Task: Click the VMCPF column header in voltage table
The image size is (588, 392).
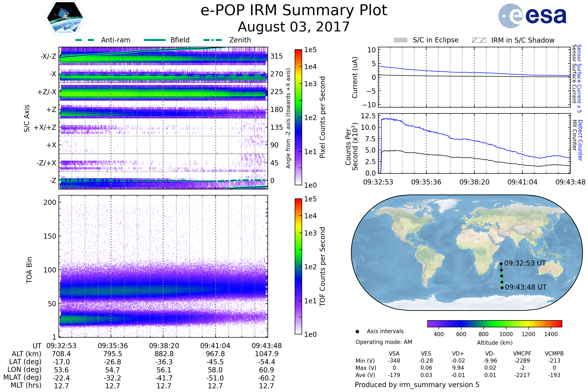Action: (522, 354)
